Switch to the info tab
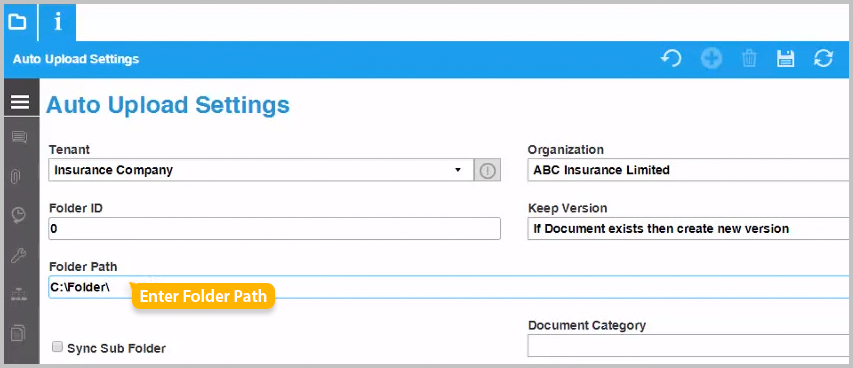This screenshot has width=853, height=368. click(x=57, y=22)
